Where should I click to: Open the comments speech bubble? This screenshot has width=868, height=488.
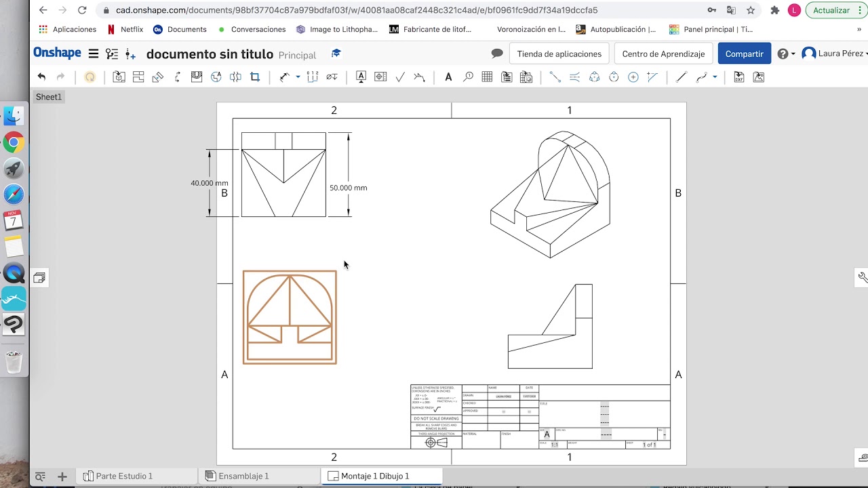[x=497, y=54]
